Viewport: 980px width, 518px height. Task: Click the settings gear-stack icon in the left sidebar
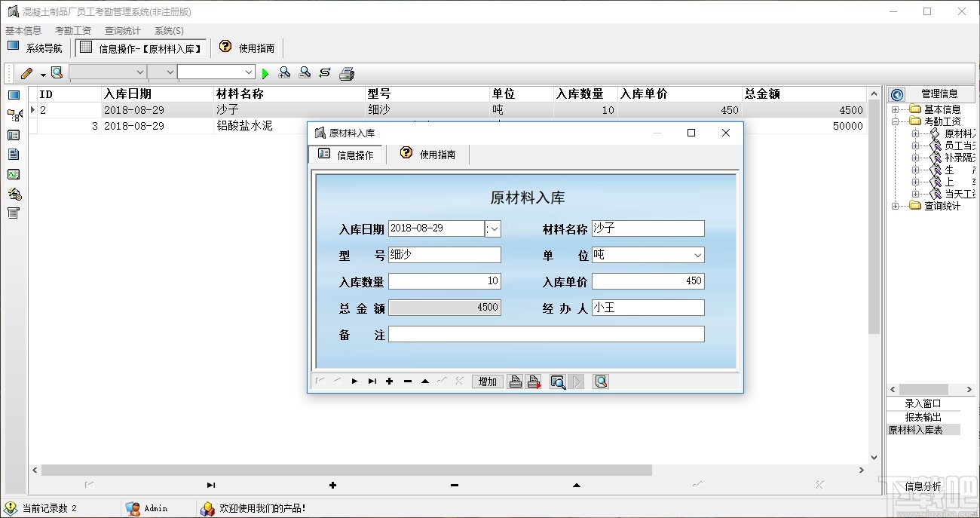coord(14,194)
